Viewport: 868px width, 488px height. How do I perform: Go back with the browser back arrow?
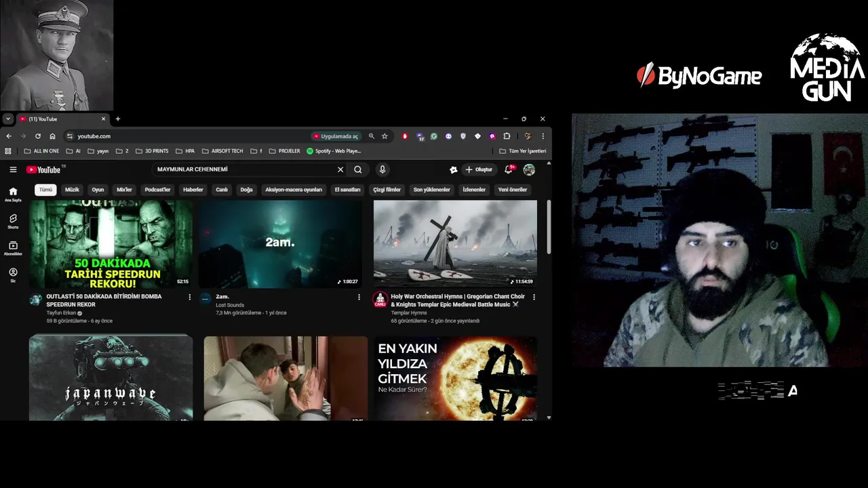point(9,136)
